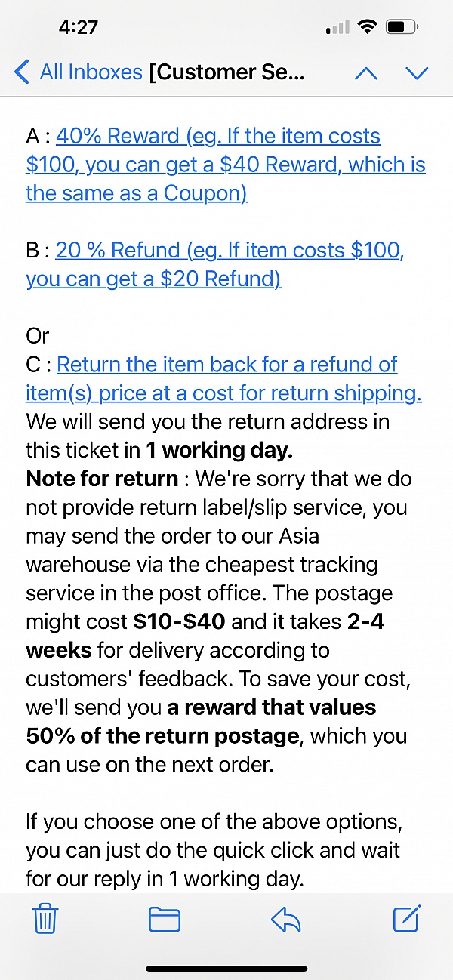Viewport: 453px width, 980px height.
Task: Tap the Wi-Fi status icon
Action: click(x=368, y=28)
